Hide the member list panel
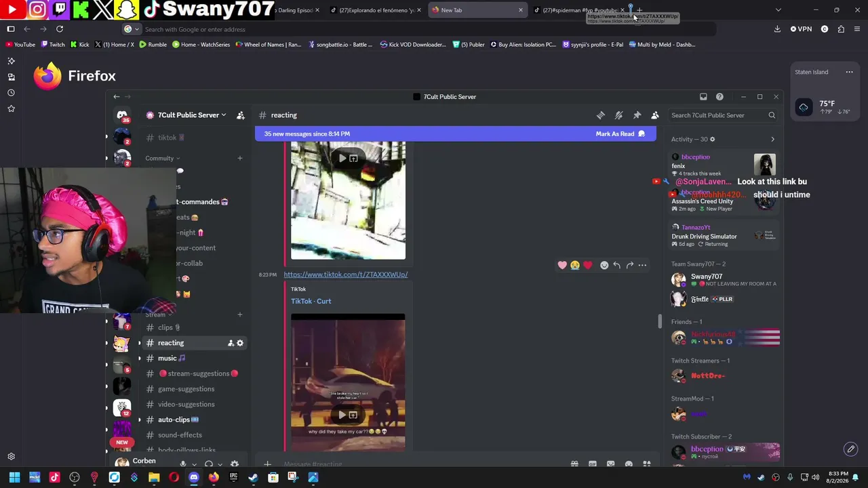Screen dimensions: 868x488 click(655, 115)
